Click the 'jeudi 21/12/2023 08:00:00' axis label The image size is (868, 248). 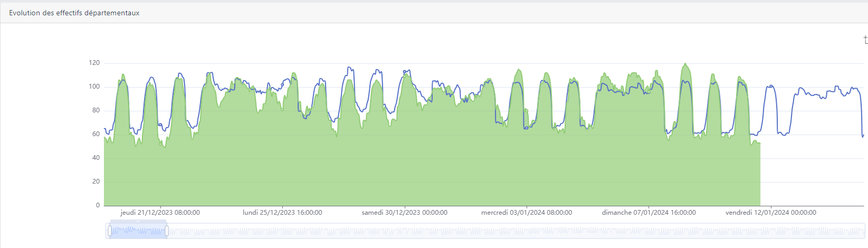tap(160, 213)
